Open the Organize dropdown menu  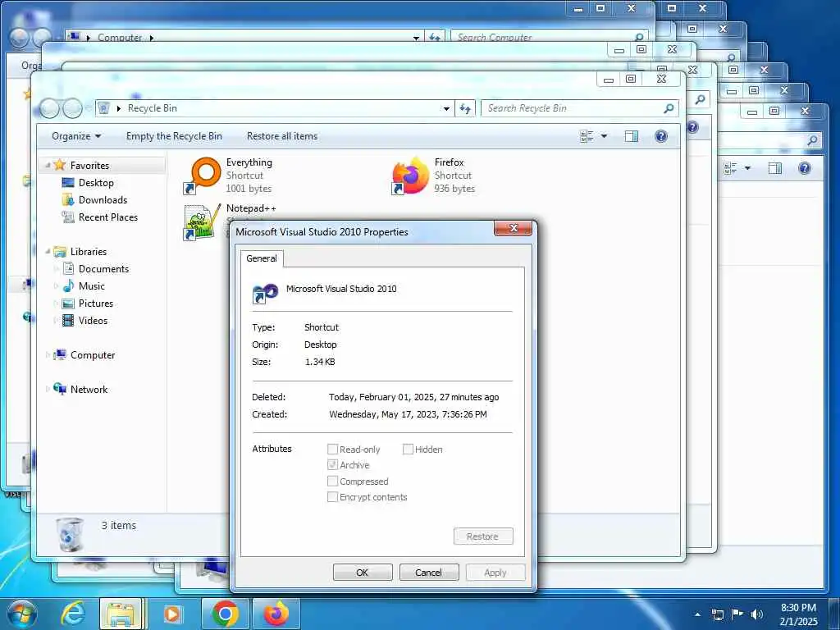click(x=76, y=136)
